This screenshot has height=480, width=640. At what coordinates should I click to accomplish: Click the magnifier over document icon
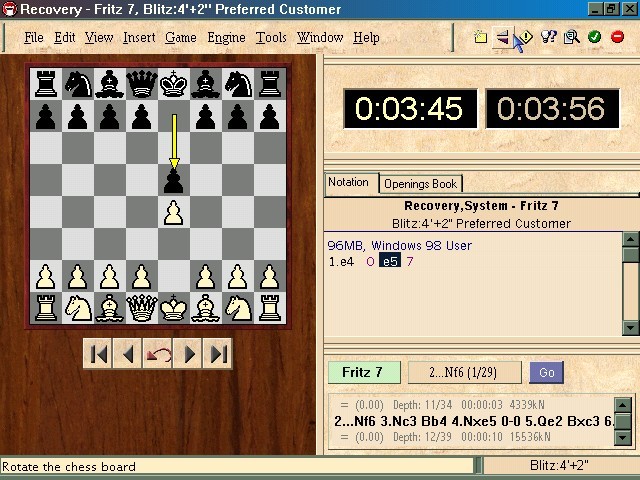pyautogui.click(x=571, y=37)
